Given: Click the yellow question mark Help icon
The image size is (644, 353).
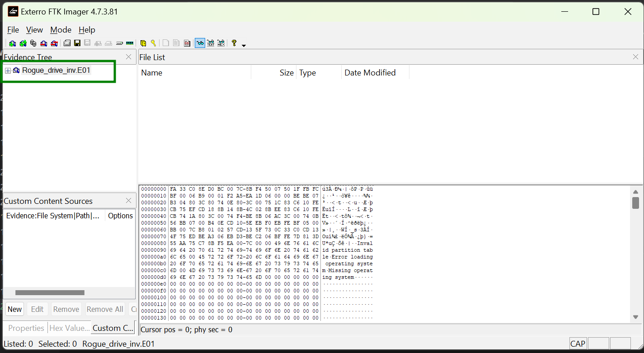Looking at the screenshot, I should [x=234, y=43].
